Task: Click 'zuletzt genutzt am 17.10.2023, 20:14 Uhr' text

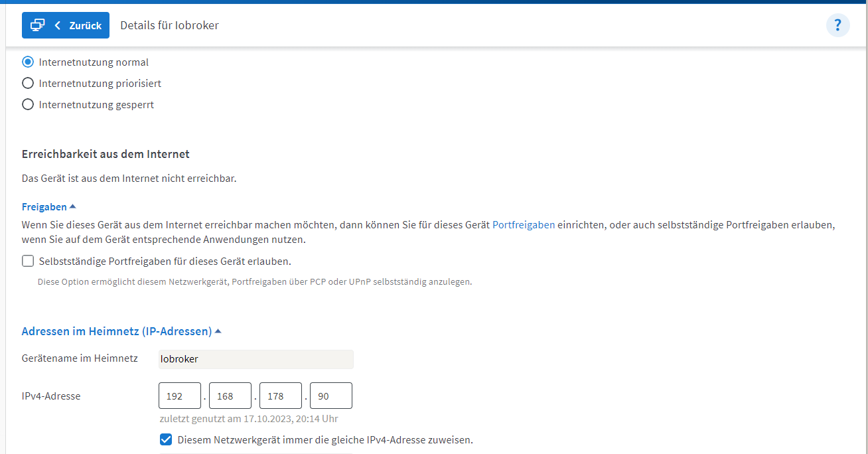Action: click(249, 419)
